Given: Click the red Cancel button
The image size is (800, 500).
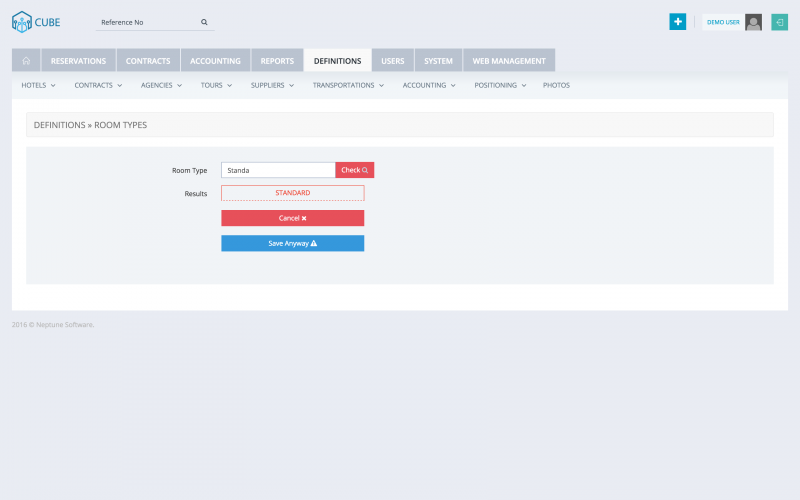Looking at the screenshot, I should point(292,218).
